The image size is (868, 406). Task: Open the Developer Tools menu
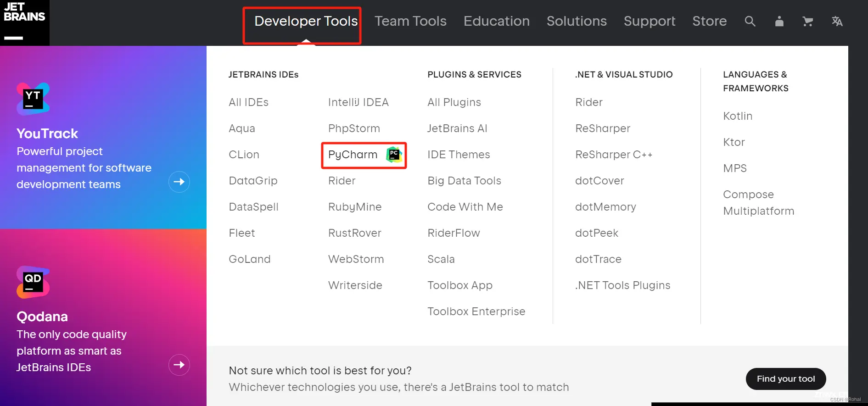tap(306, 21)
